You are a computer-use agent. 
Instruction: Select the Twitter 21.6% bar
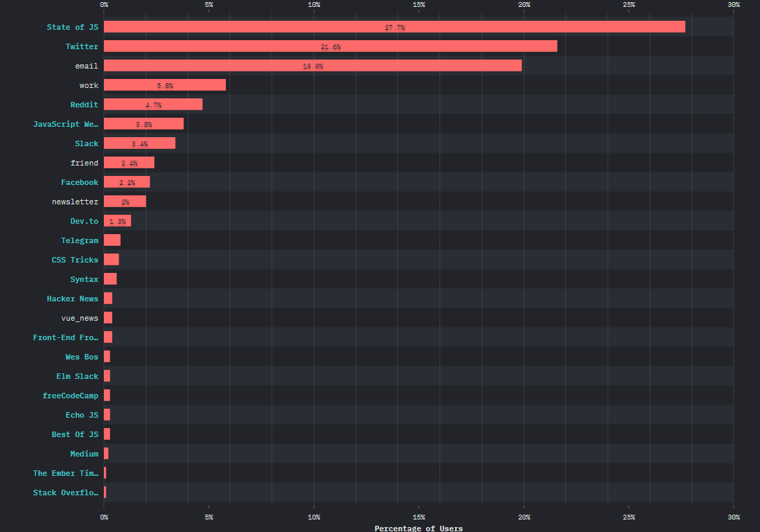point(330,46)
